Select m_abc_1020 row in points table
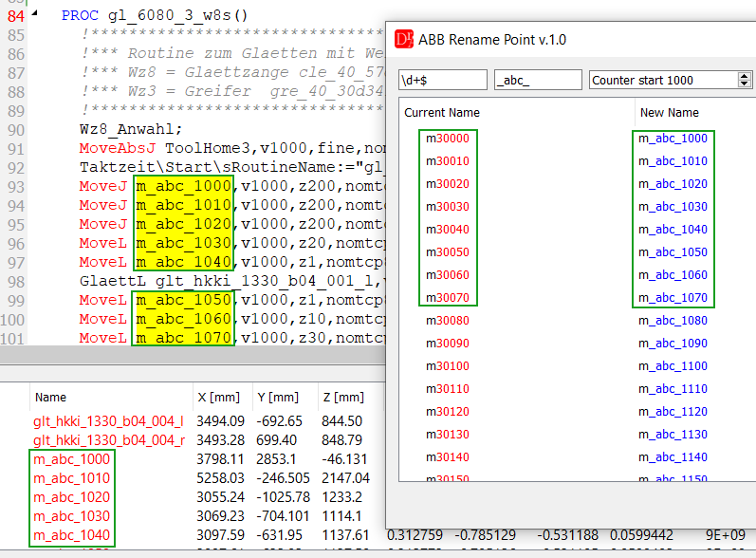This screenshot has width=756, height=558. 71,497
